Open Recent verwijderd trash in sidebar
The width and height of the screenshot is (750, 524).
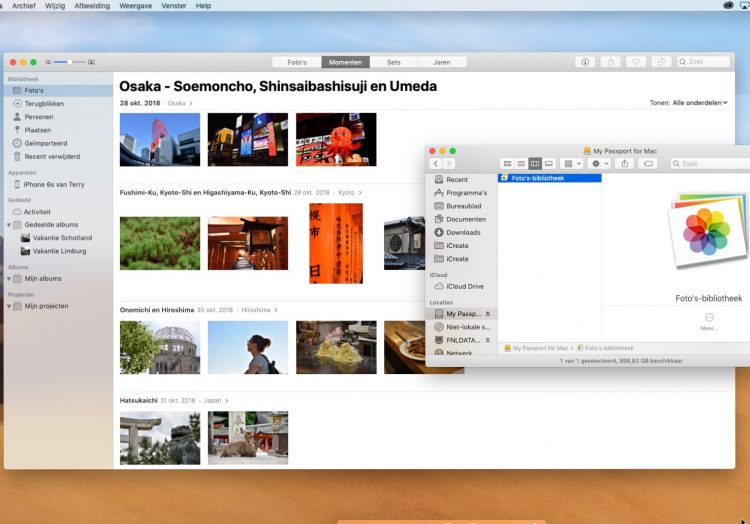(x=51, y=156)
